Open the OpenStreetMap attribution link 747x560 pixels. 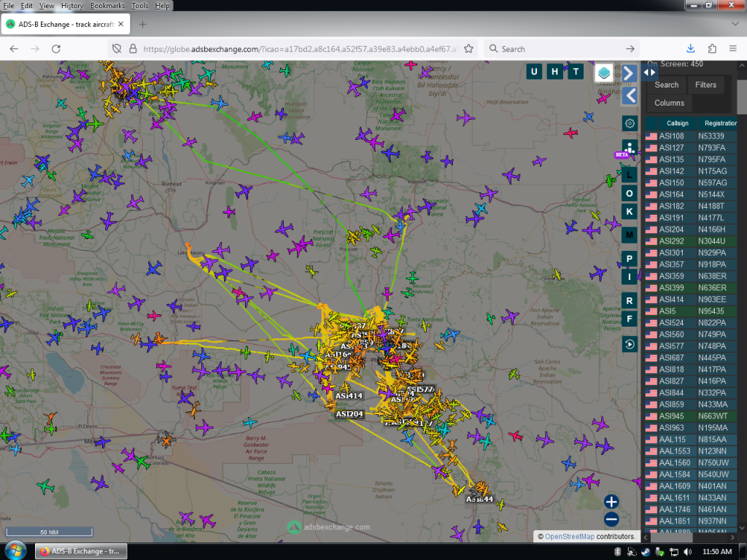pos(569,537)
